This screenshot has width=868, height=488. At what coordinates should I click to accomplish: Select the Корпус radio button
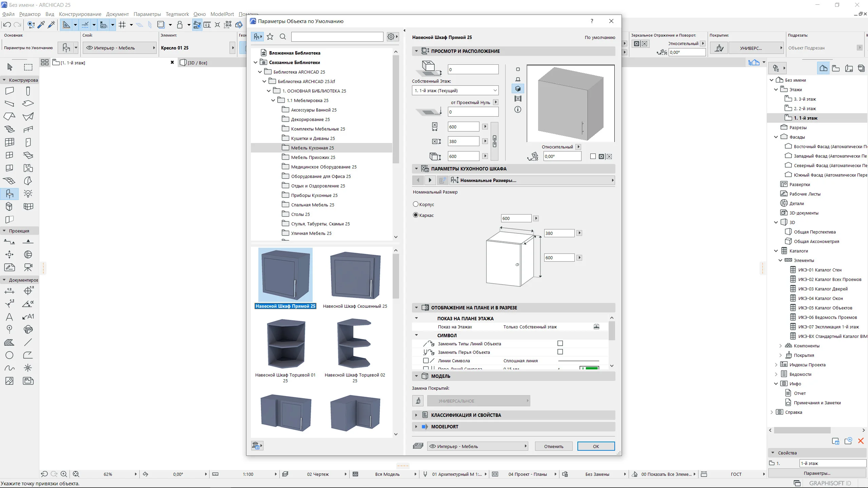click(416, 204)
